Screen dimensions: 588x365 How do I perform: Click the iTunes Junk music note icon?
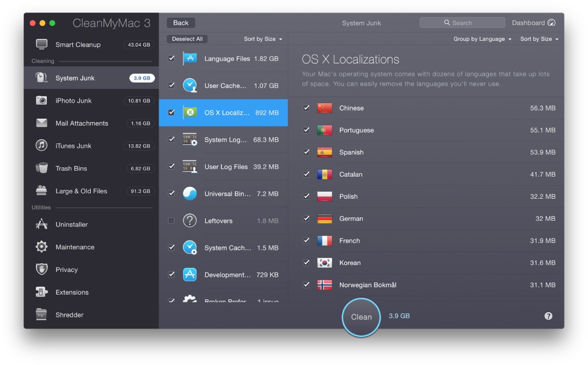pos(41,145)
